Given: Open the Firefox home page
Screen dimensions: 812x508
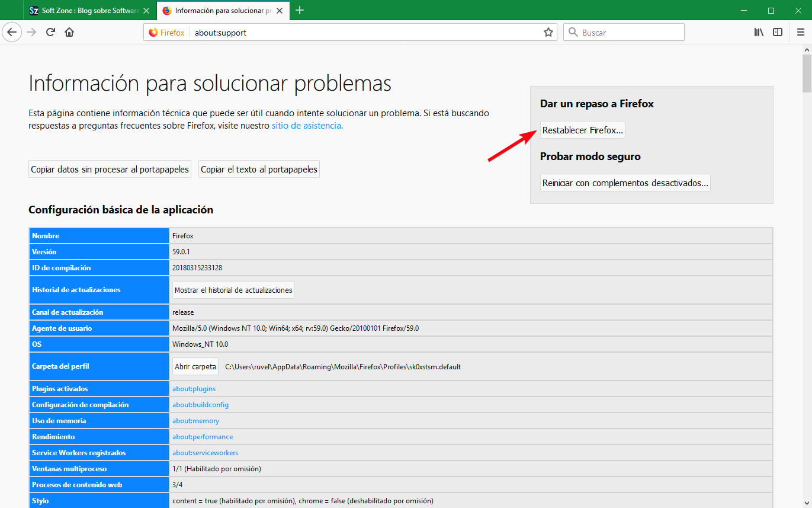Looking at the screenshot, I should click(69, 32).
